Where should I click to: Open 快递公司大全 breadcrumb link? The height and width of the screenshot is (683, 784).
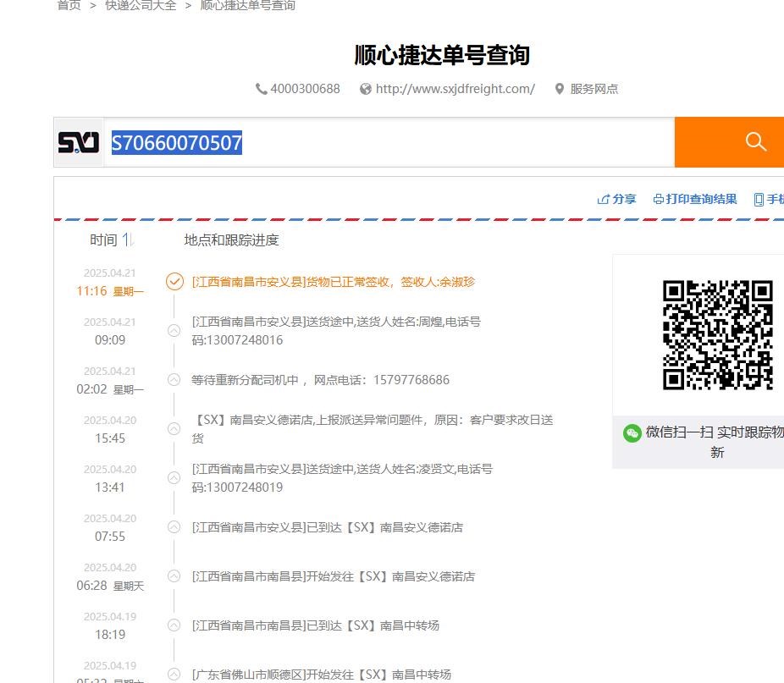pos(141,5)
